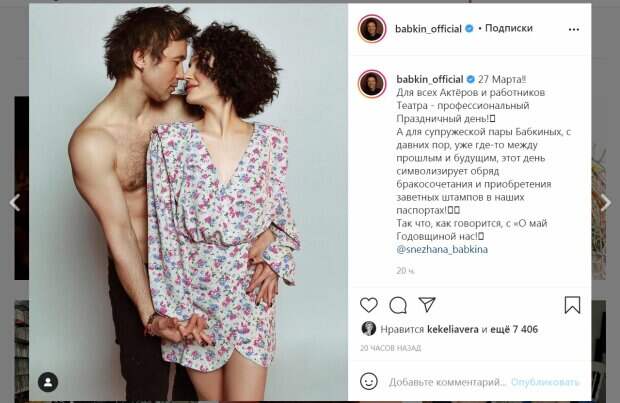The image size is (620, 403).
Task: Go to previous post arrow
Action: tap(15, 202)
